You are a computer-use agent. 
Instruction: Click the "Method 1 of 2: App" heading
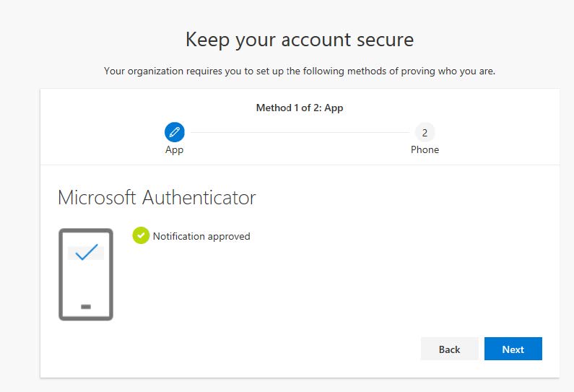pyautogui.click(x=300, y=108)
